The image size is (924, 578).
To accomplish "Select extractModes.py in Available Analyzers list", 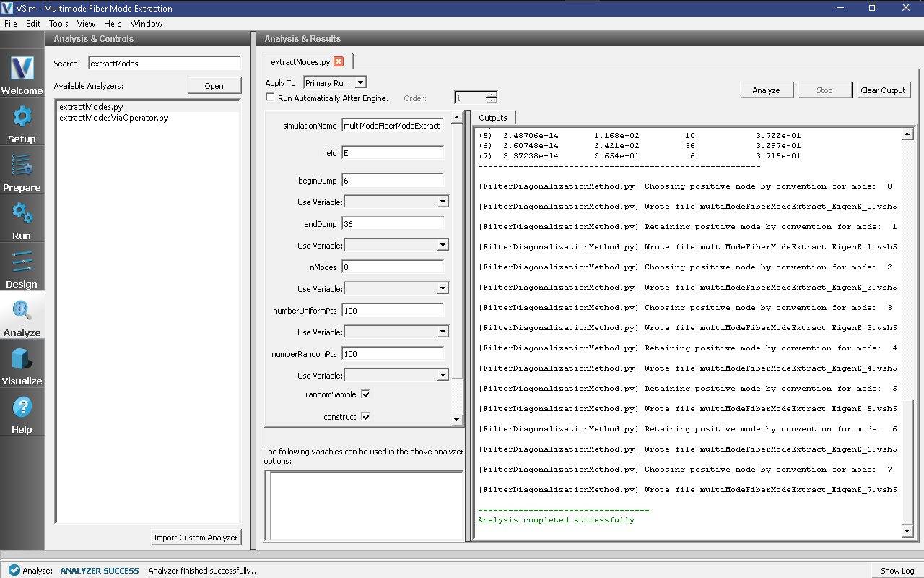I will point(148,107).
